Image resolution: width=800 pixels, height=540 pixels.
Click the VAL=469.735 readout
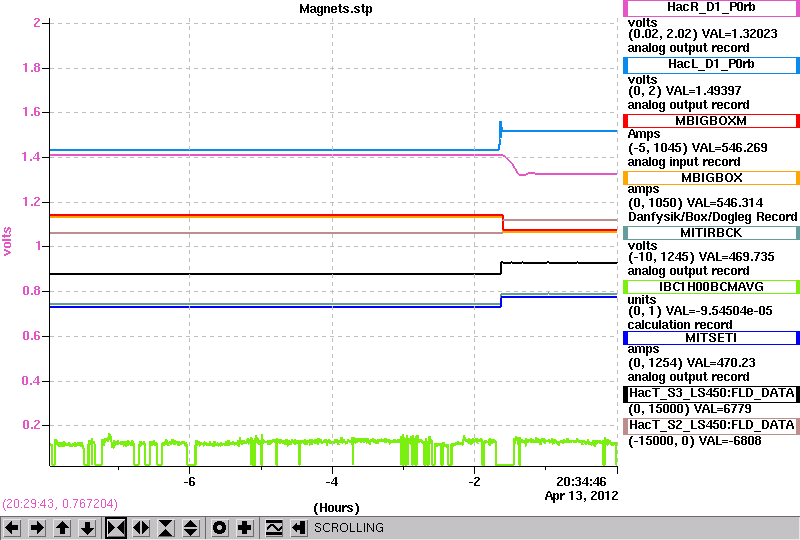point(736,257)
